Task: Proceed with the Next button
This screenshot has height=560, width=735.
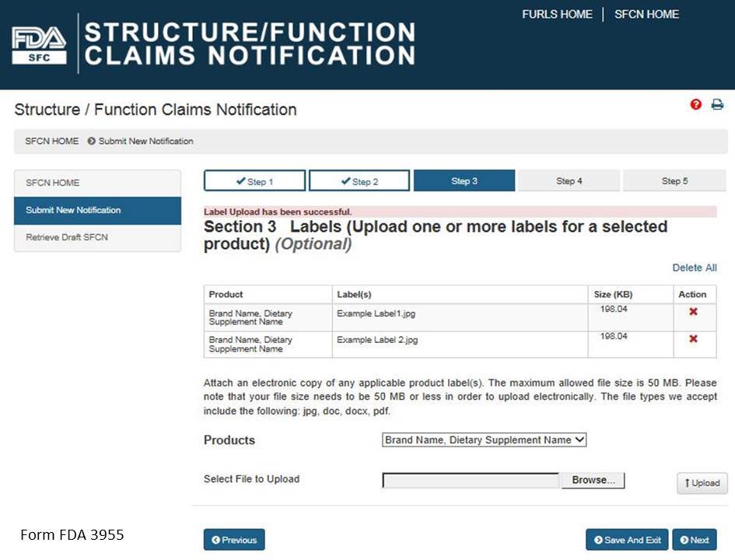Action: click(695, 540)
